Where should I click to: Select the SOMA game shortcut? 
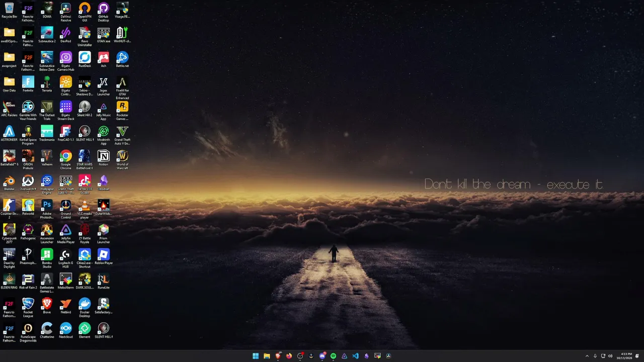47,11
